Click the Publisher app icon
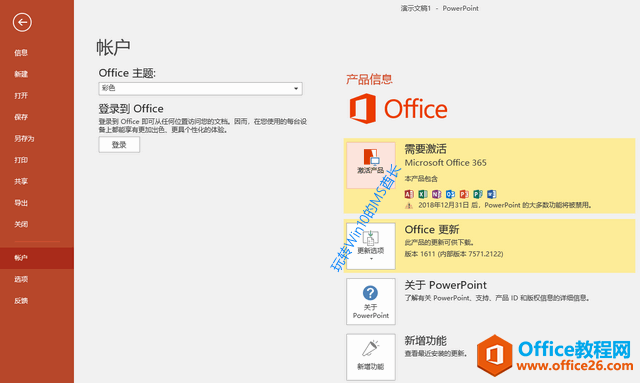Viewport: 640px width, 383px height. coord(478,194)
